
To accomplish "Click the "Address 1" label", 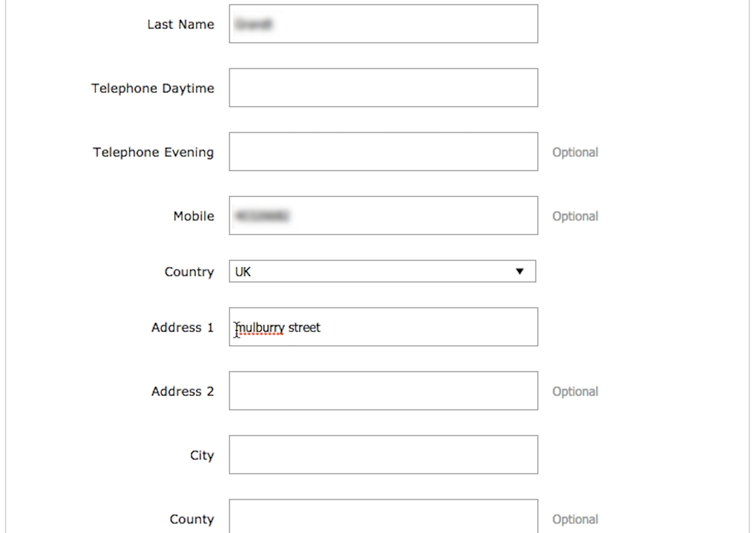I will tap(182, 328).
